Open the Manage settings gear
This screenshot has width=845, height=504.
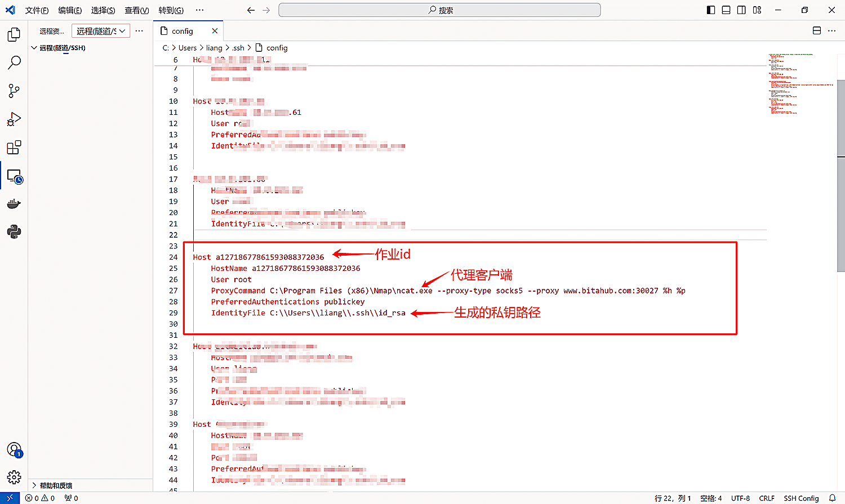click(x=14, y=478)
